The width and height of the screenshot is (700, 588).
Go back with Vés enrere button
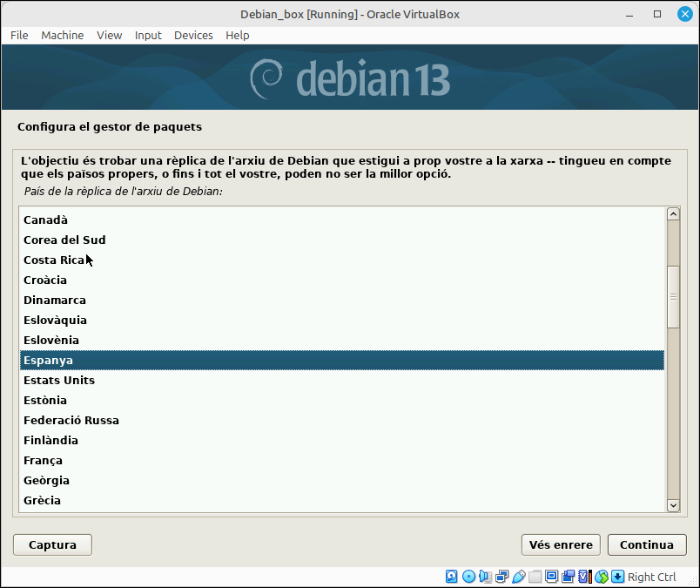tap(561, 544)
